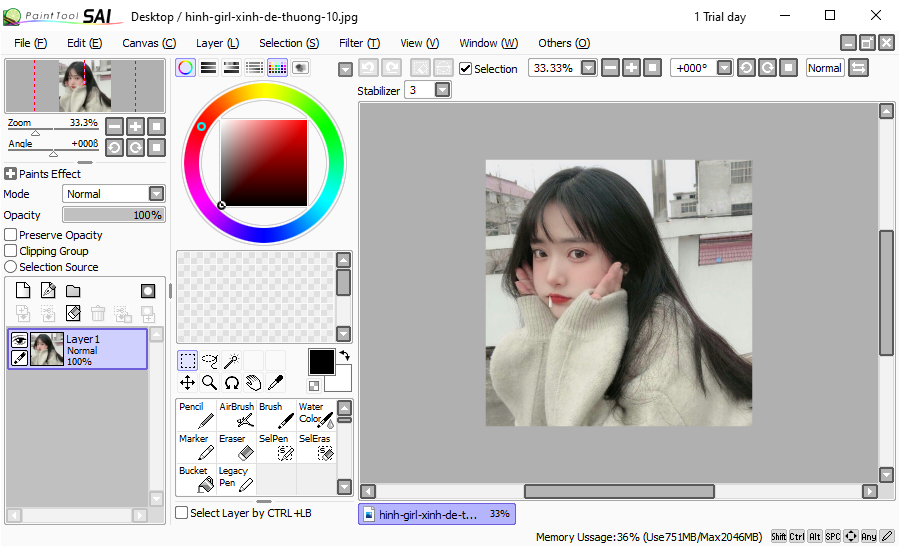Open the Selection menu

click(289, 43)
